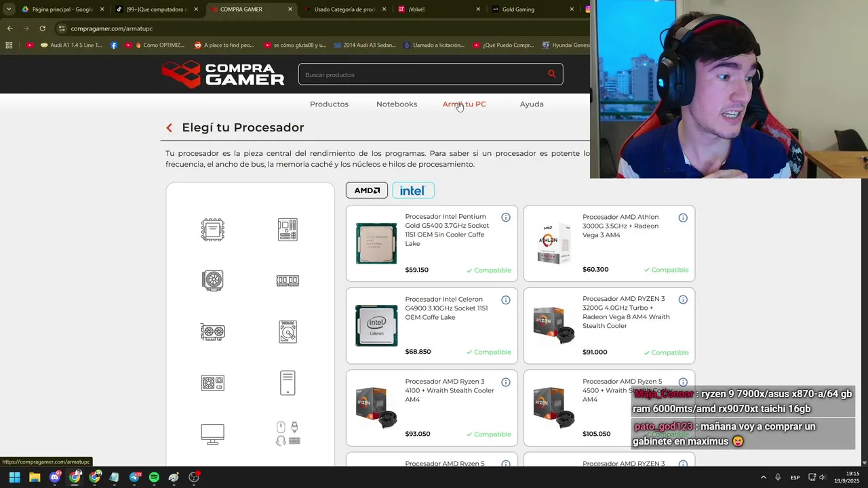The image size is (868, 488).
Task: Open the tab search dropdown arrow
Action: [9, 9]
